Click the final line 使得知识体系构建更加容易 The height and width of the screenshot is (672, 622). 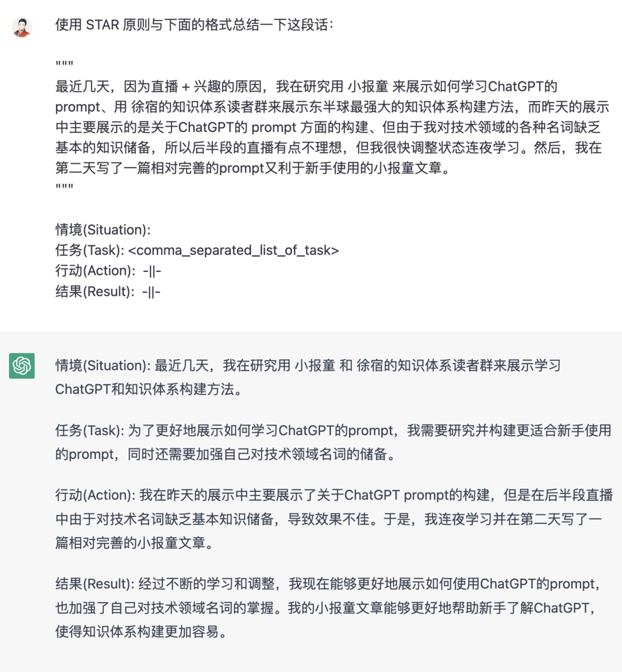[x=142, y=631]
